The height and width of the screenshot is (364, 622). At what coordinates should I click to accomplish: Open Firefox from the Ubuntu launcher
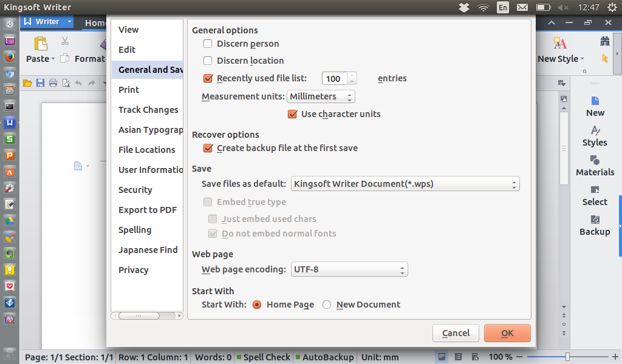(x=10, y=56)
